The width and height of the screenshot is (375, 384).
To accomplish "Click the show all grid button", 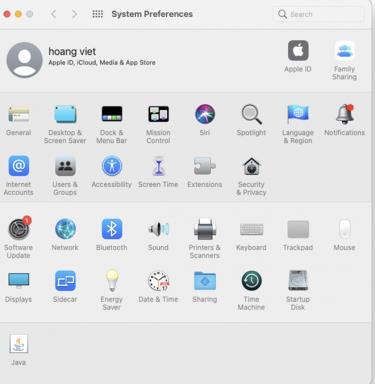I will tap(97, 14).
